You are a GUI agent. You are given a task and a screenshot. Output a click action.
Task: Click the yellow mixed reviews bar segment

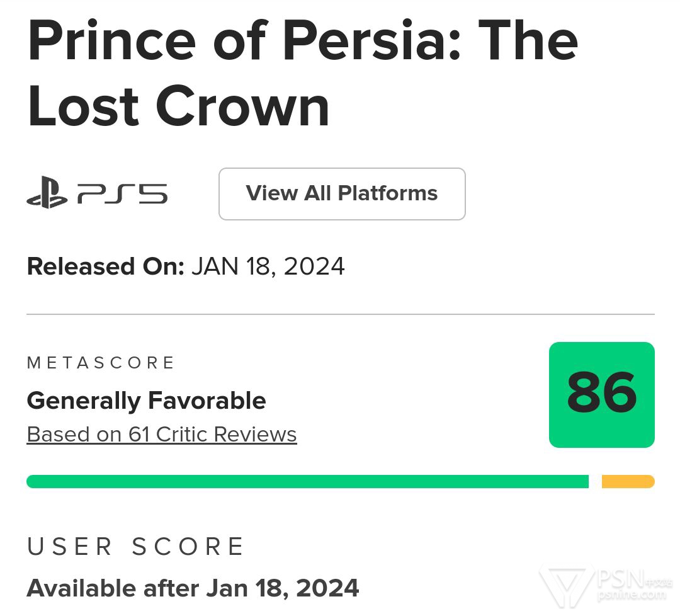point(628,481)
